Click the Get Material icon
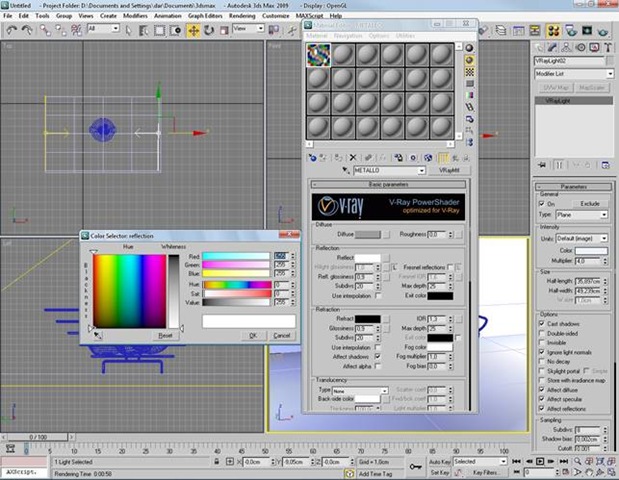Screen dimensions: 619x480 [313, 157]
